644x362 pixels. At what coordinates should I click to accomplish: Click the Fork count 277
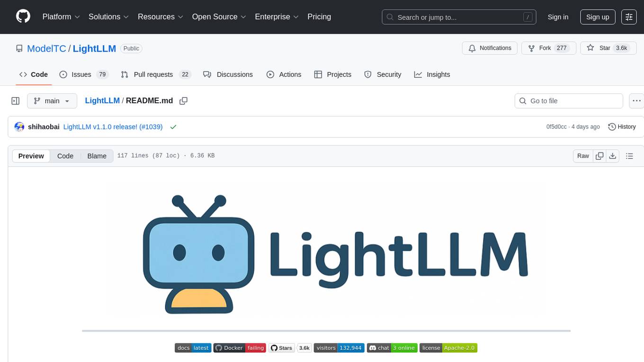[562, 48]
